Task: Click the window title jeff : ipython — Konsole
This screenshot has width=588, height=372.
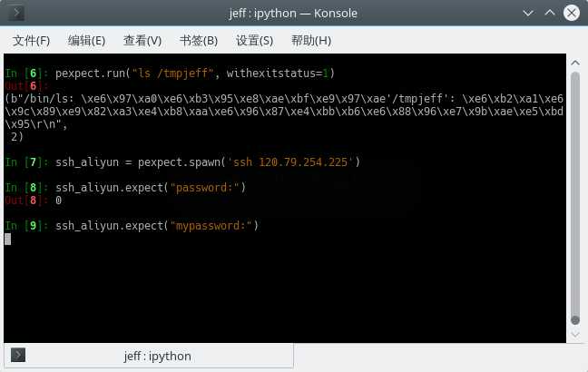Action: 293,13
